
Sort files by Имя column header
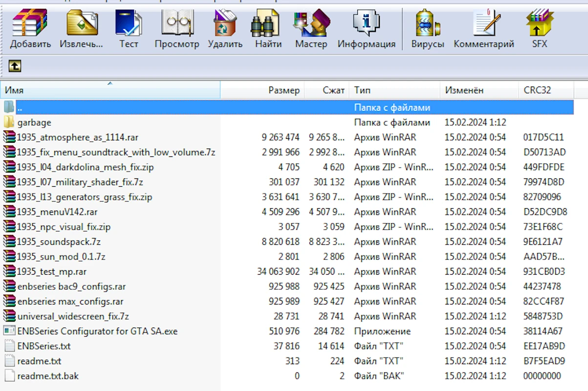[110, 90]
